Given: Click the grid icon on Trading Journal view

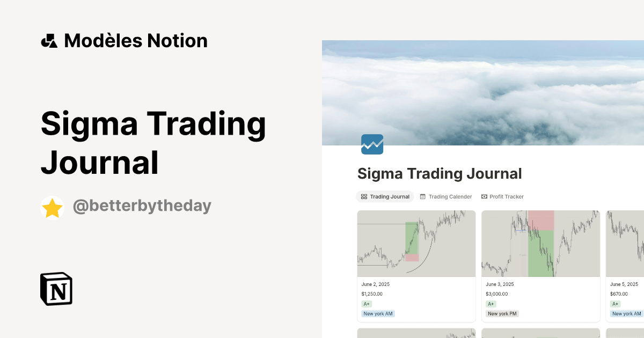Looking at the screenshot, I should pos(364,196).
